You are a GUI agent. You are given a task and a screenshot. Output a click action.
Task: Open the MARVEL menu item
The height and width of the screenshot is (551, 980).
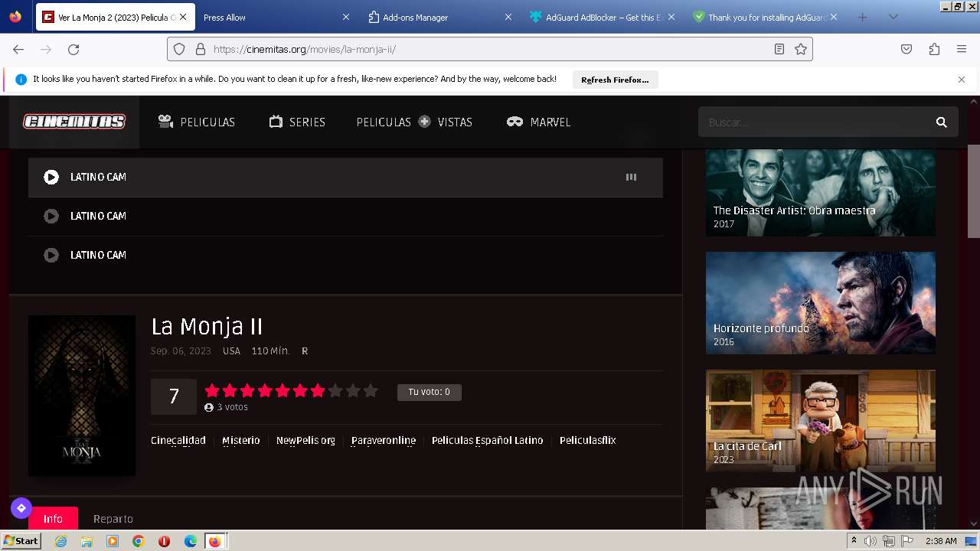click(539, 122)
